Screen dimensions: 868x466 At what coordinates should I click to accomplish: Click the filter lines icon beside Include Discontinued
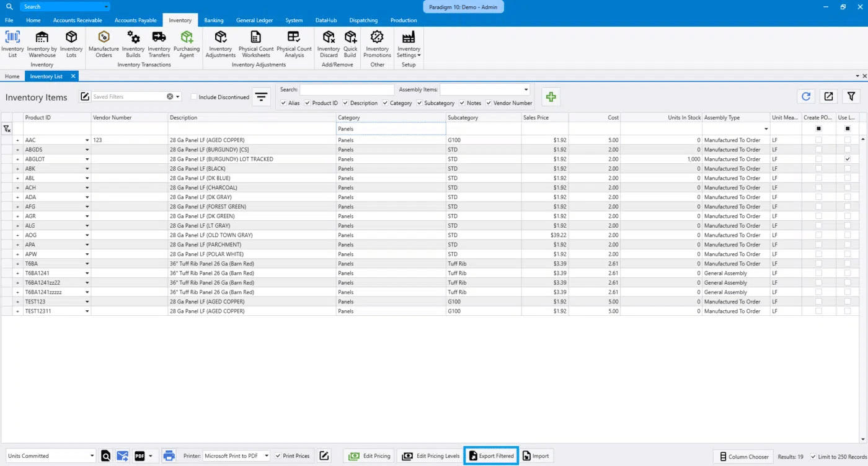click(x=262, y=97)
